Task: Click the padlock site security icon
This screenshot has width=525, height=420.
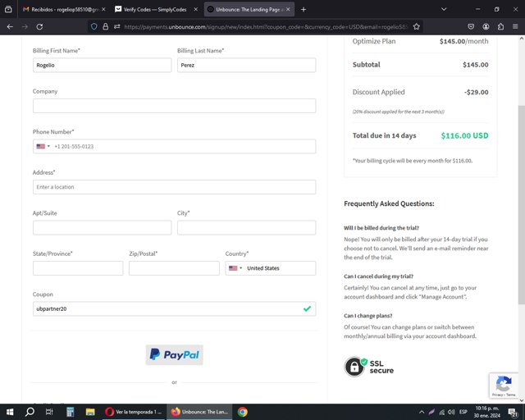Action: (x=106, y=27)
